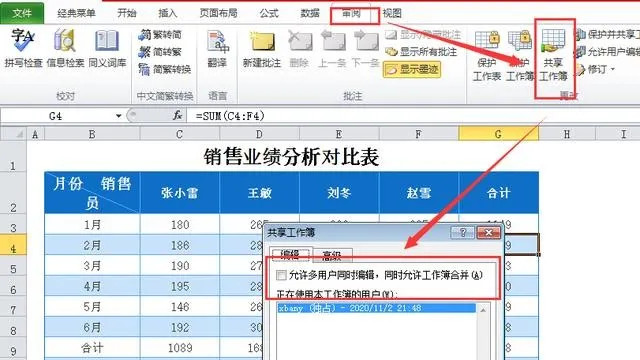
Task: Click 保护并共享工作簿 icon
Action: tap(581, 35)
